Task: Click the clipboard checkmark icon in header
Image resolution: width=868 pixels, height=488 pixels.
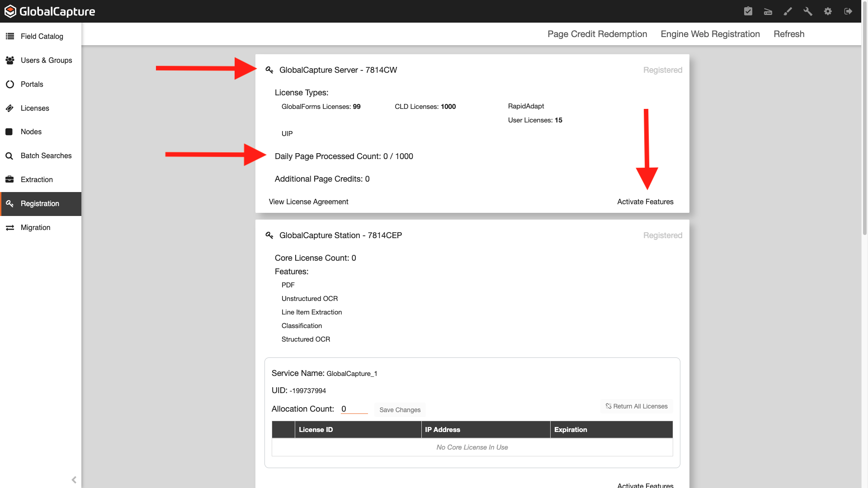Action: pos(748,11)
